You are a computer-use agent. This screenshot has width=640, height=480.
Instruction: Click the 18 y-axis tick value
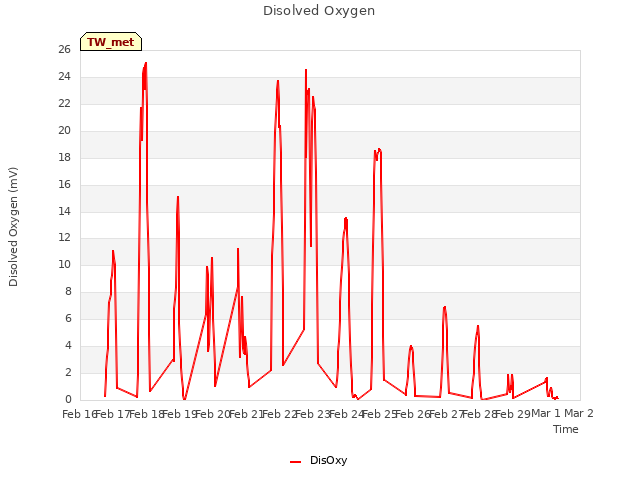(x=64, y=157)
